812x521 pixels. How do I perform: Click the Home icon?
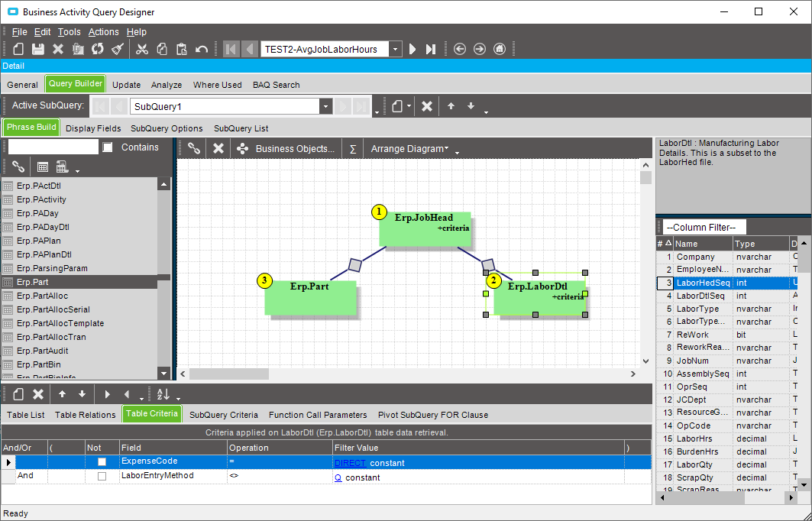click(x=500, y=49)
